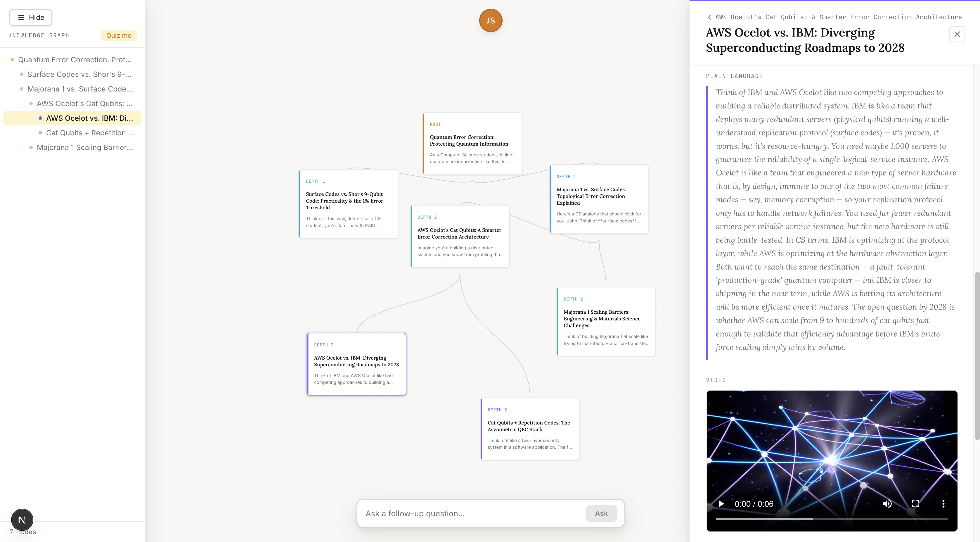Open Majorana 1 Scaling Barrier tree item
Viewport: 980px width, 542px height.
[84, 148]
